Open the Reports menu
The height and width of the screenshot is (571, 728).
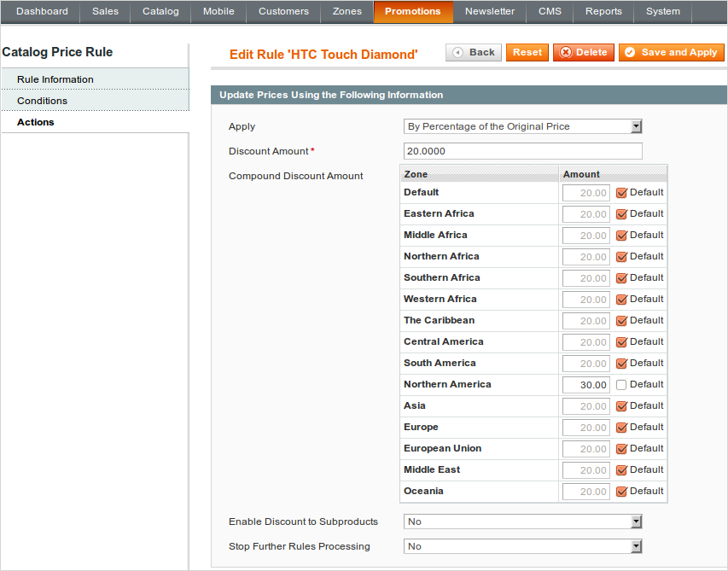(x=603, y=11)
